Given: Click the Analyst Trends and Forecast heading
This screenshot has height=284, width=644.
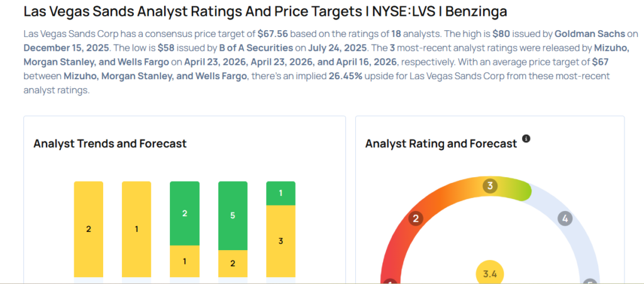Looking at the screenshot, I should pos(110,143).
